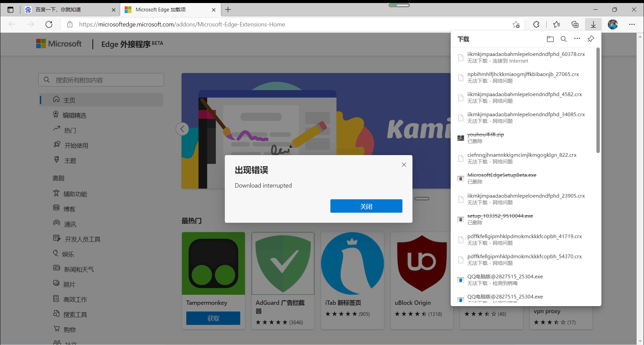
Task: Open the 搜索工具 category
Action: 70,315
